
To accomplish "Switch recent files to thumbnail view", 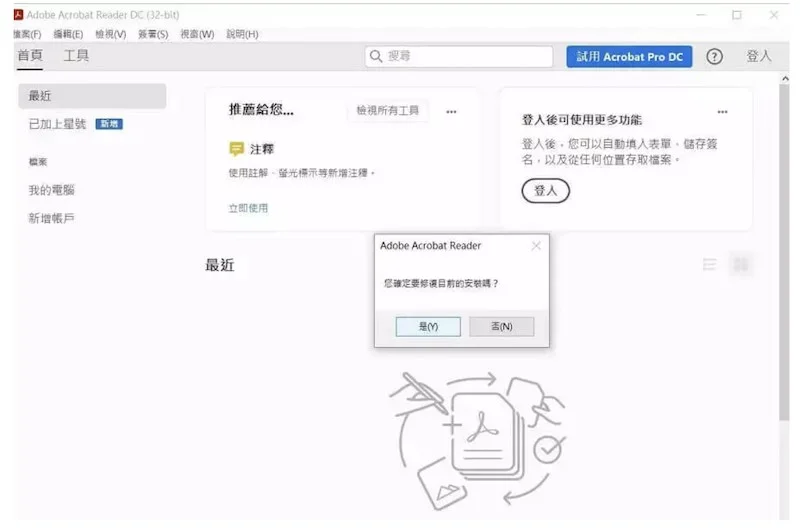I will (740, 264).
